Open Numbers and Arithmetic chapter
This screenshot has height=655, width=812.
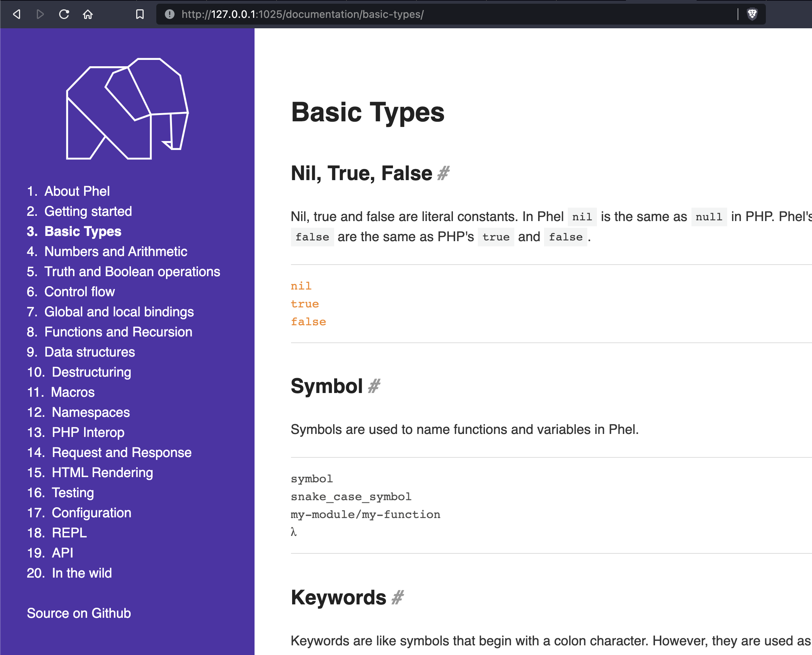pyautogui.click(x=115, y=252)
